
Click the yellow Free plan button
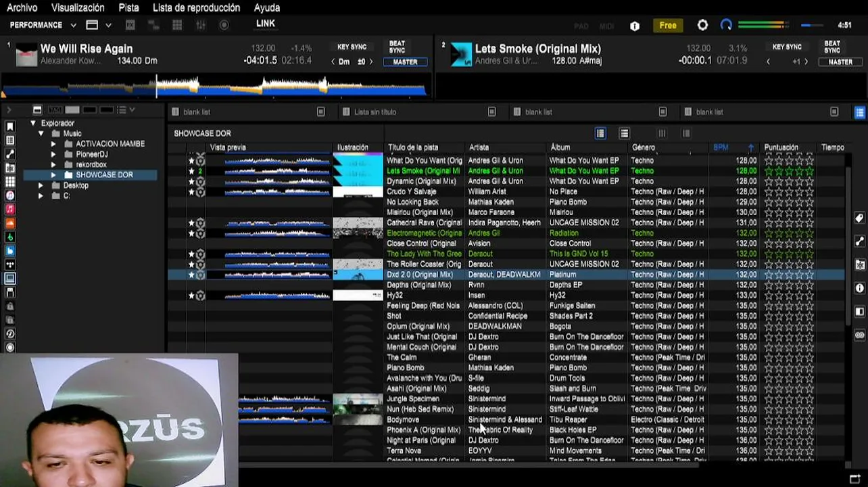(668, 25)
